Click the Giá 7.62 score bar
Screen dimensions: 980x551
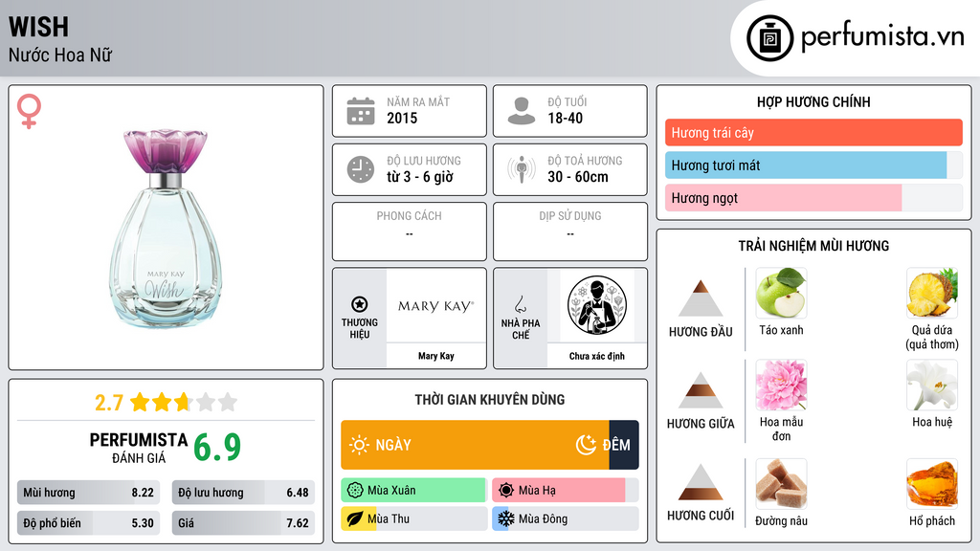pos(243,523)
